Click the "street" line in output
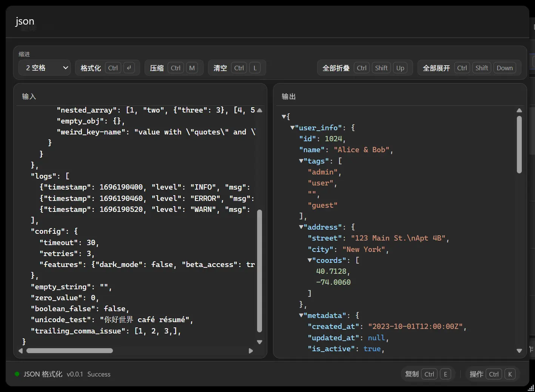This screenshot has width=535, height=392. pyautogui.click(x=379, y=238)
